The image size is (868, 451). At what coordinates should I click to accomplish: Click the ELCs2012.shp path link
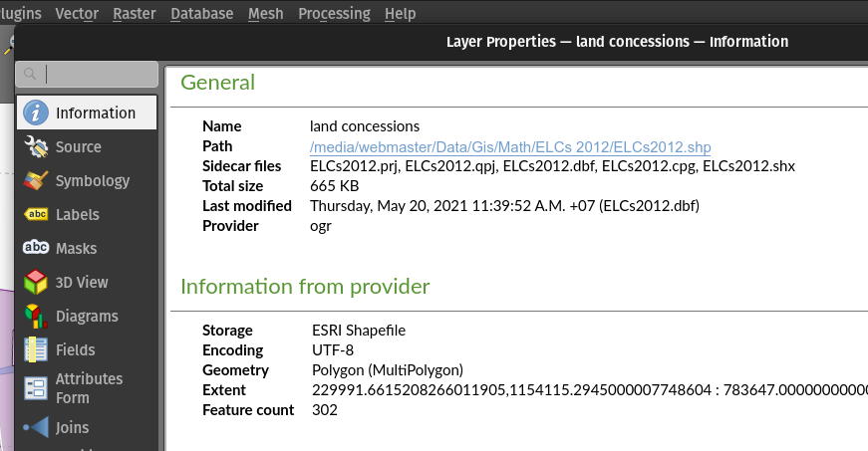click(510, 147)
